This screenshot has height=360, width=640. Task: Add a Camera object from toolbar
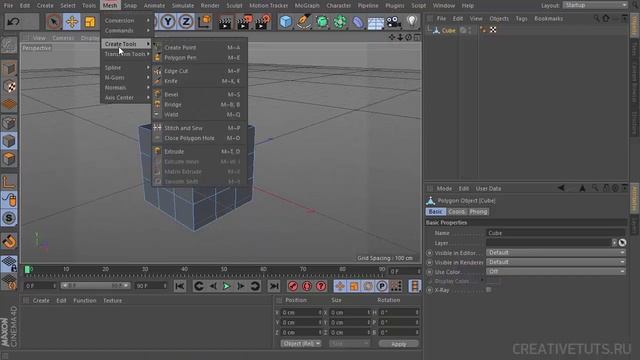(x=393, y=22)
